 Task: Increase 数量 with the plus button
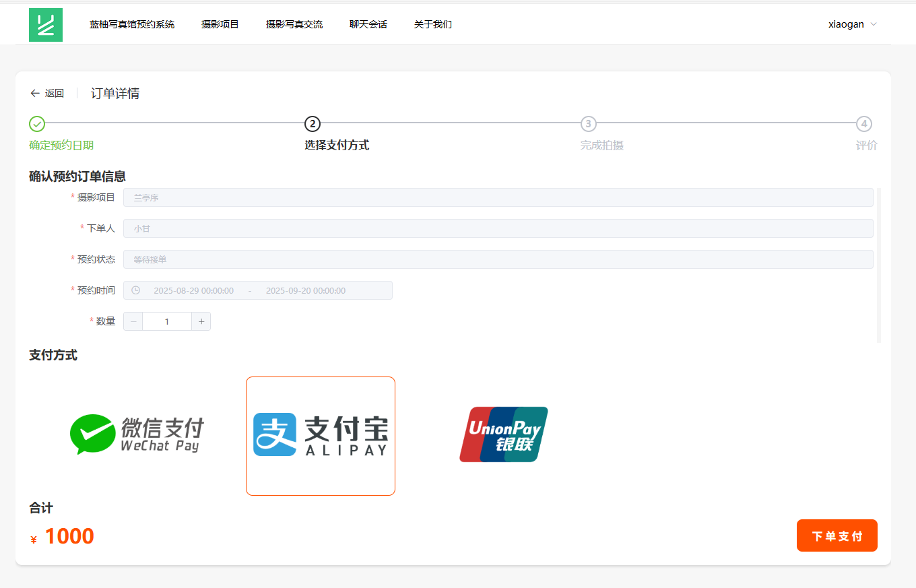point(201,321)
